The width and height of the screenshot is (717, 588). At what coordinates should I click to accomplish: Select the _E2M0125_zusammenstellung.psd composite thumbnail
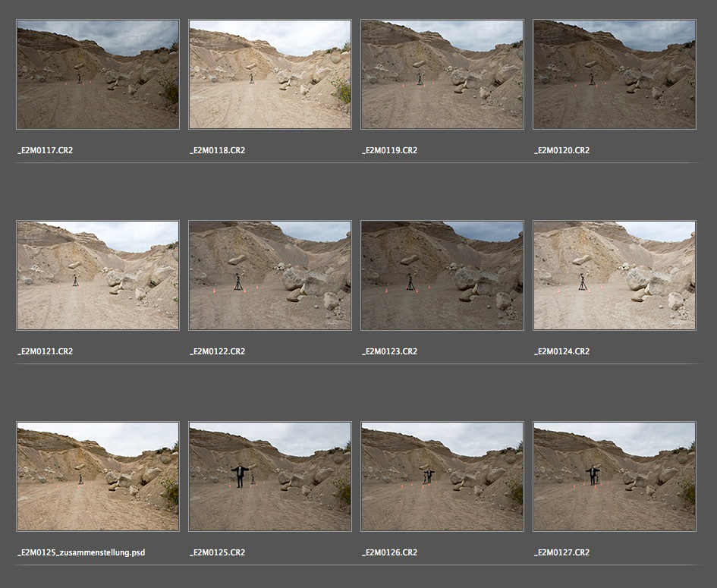tap(98, 476)
